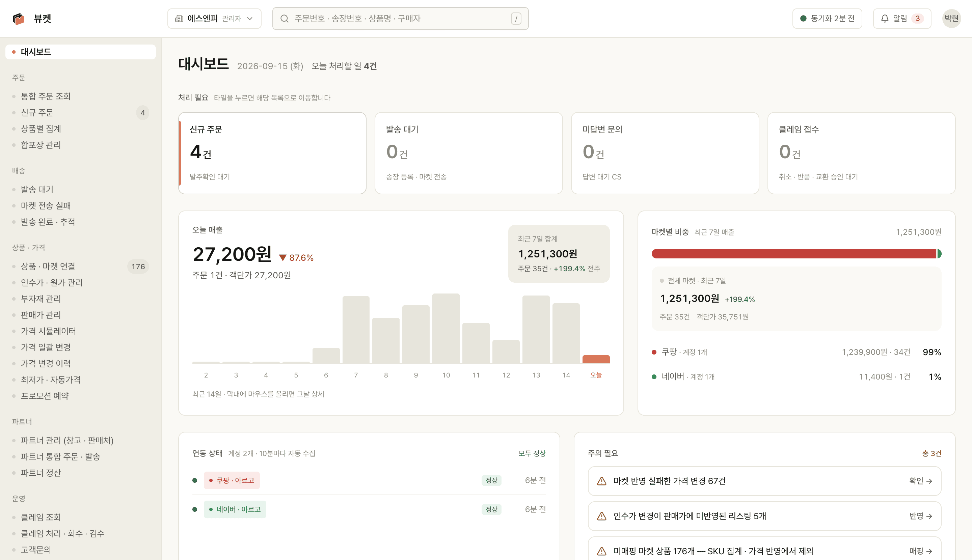Open 상품 · 마켓 연결 sidebar item
The height and width of the screenshot is (560, 972).
[80, 266]
